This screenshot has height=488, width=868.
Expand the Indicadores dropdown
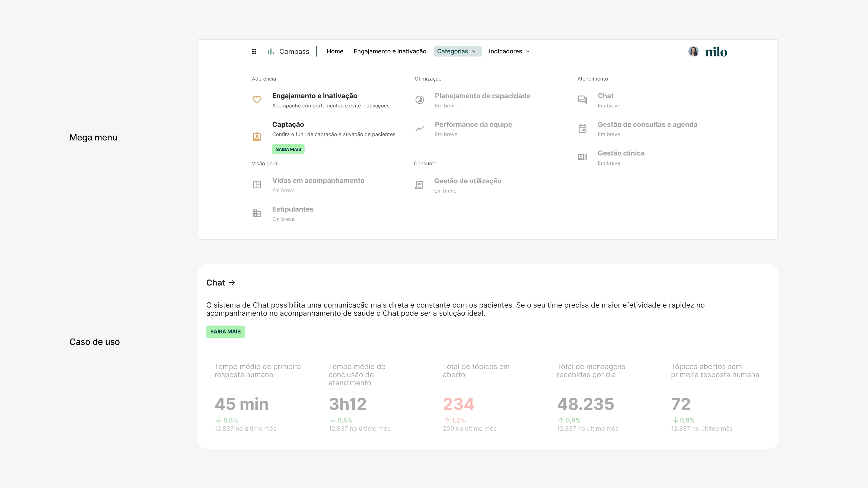point(509,51)
